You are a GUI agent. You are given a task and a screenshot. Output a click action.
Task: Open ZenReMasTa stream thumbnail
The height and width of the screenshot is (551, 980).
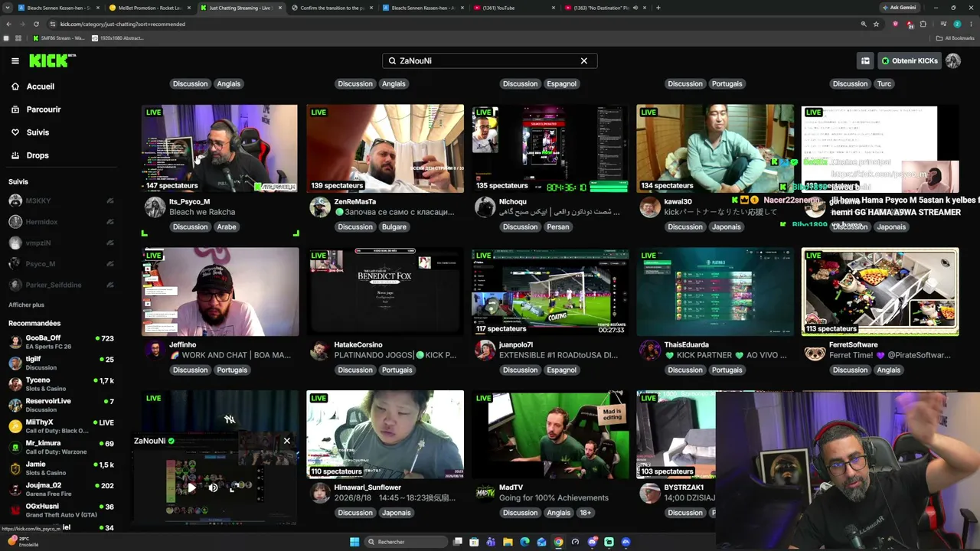click(385, 148)
